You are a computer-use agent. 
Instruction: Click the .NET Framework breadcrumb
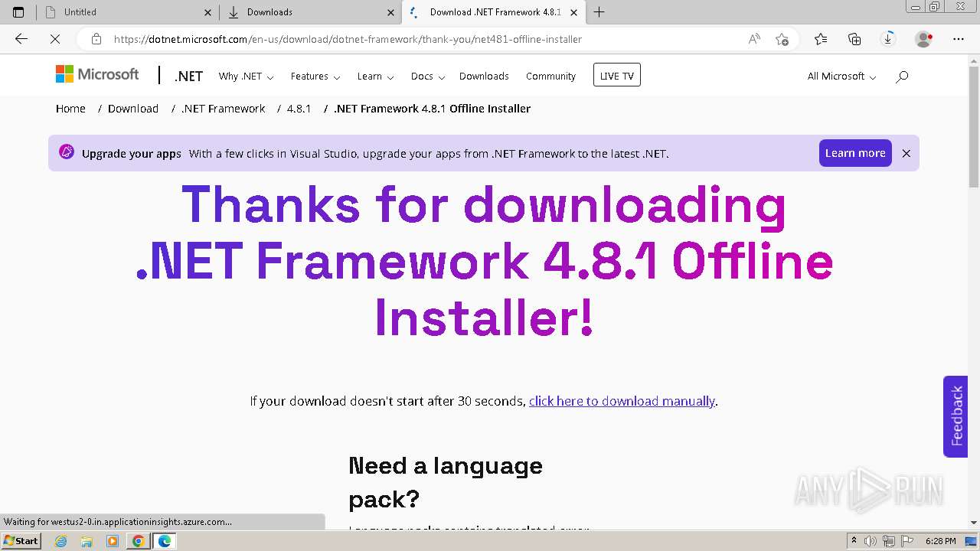tap(223, 109)
